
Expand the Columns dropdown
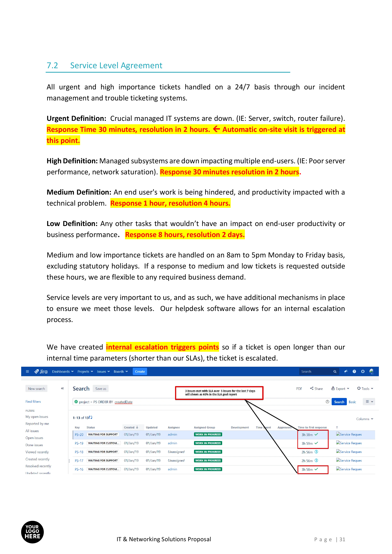365,419
